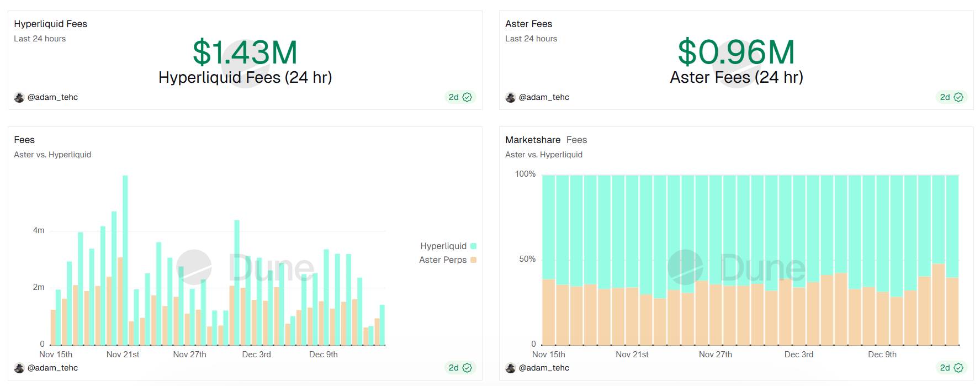
Task: Open the Aster Fees query title
Action: pyautogui.click(x=528, y=24)
